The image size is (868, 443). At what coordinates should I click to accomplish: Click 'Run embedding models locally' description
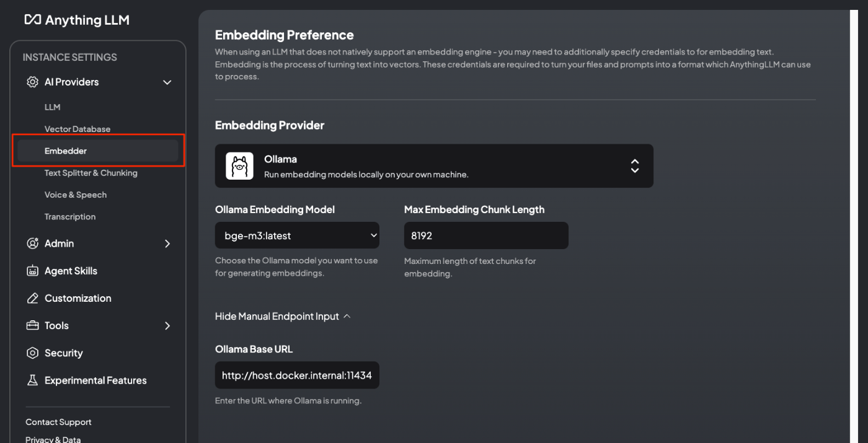pyautogui.click(x=366, y=175)
